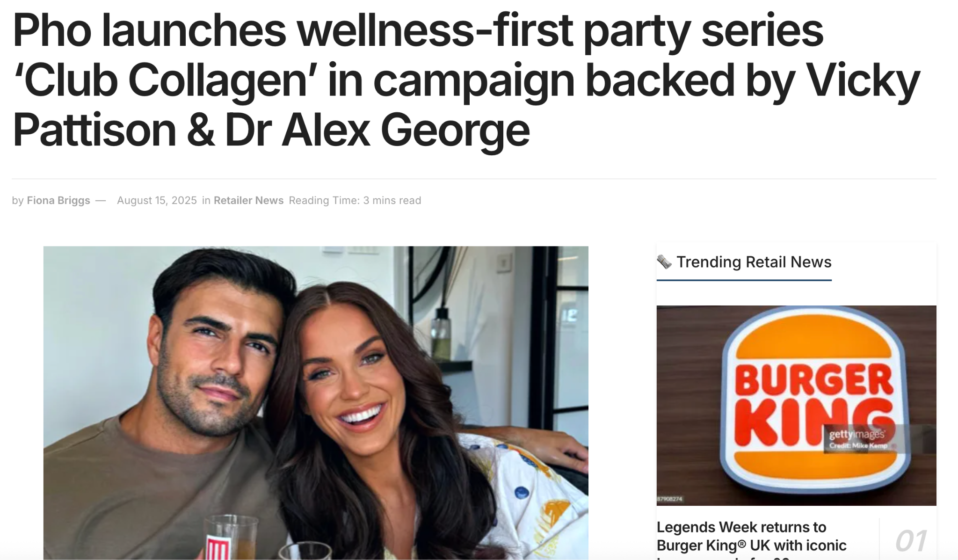Click the Trending Retail News heading
958x560 pixels.
754,262
